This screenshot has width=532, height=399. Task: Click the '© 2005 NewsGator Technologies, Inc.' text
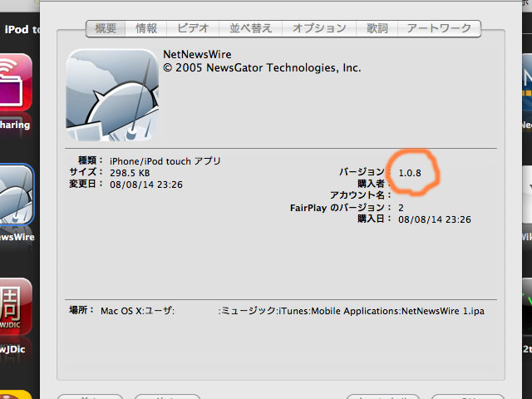click(x=262, y=68)
